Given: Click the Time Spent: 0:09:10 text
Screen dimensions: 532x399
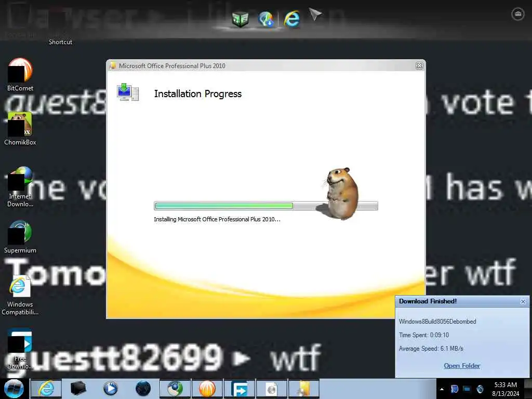Looking at the screenshot, I should [x=424, y=335].
